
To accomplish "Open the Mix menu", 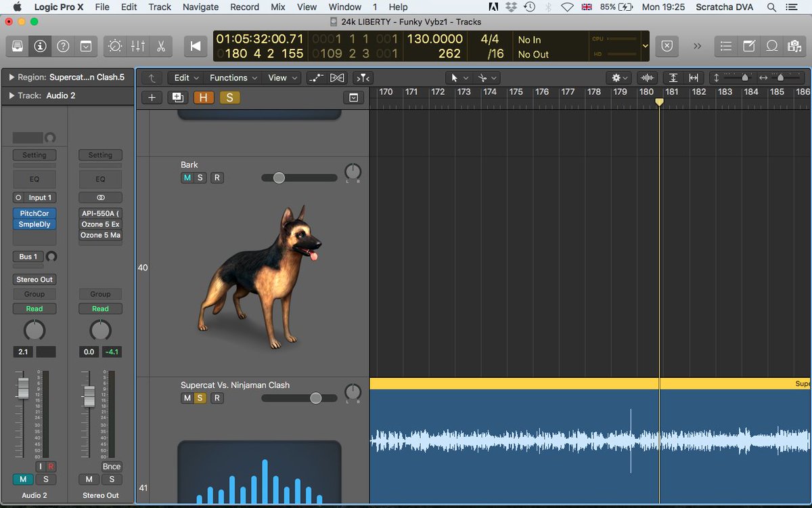I will [x=279, y=7].
